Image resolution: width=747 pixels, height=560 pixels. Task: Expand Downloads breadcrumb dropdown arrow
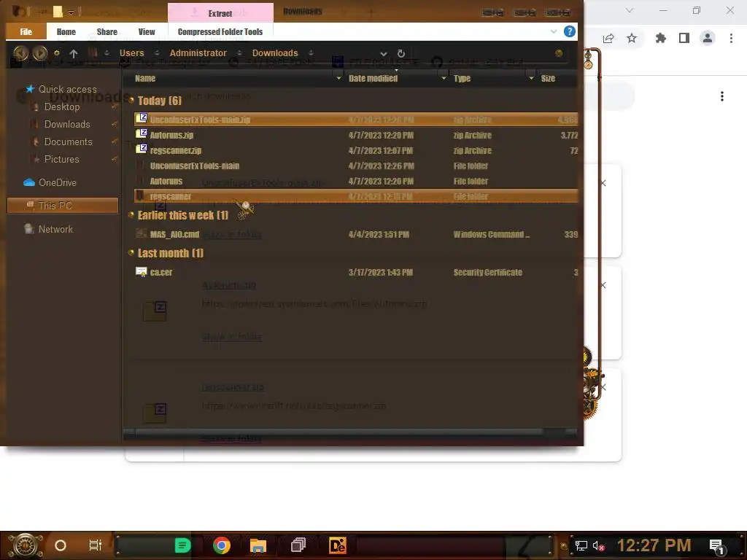(x=311, y=52)
